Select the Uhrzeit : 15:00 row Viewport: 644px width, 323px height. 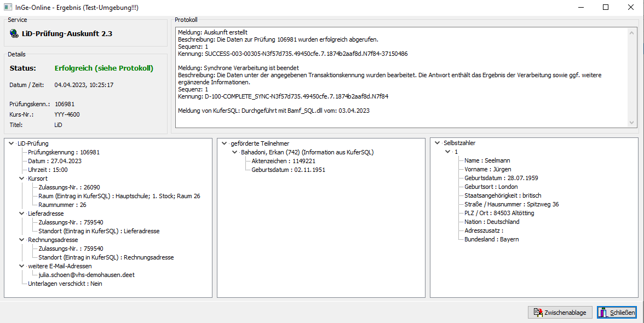point(48,170)
